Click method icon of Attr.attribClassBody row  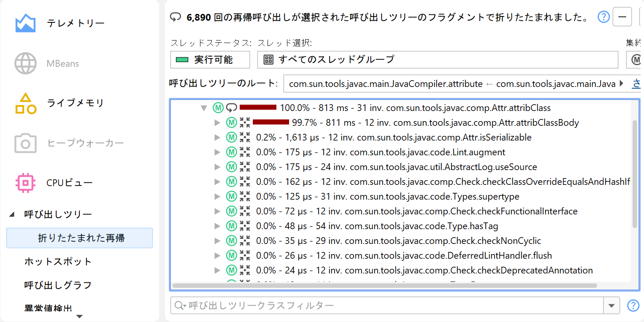click(231, 123)
